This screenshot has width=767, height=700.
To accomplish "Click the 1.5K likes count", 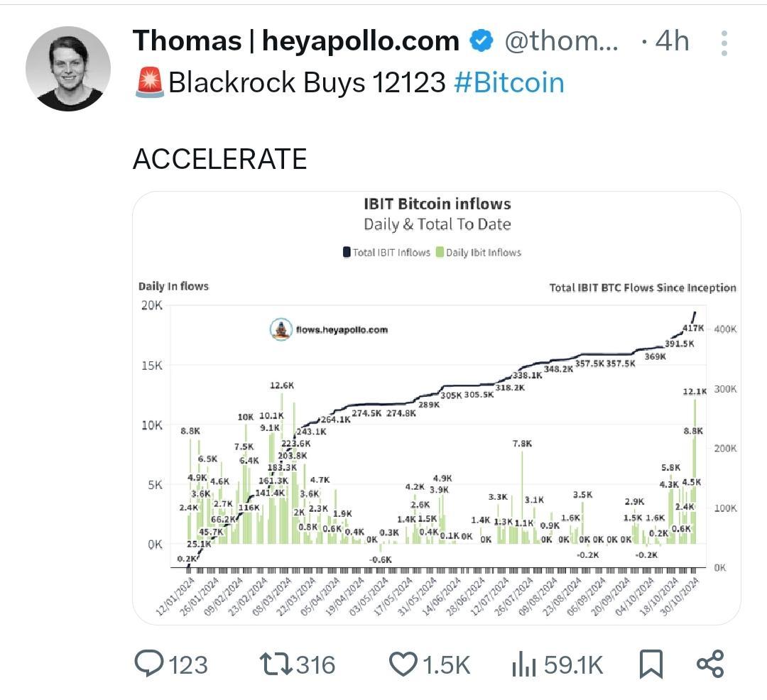I will [446, 665].
